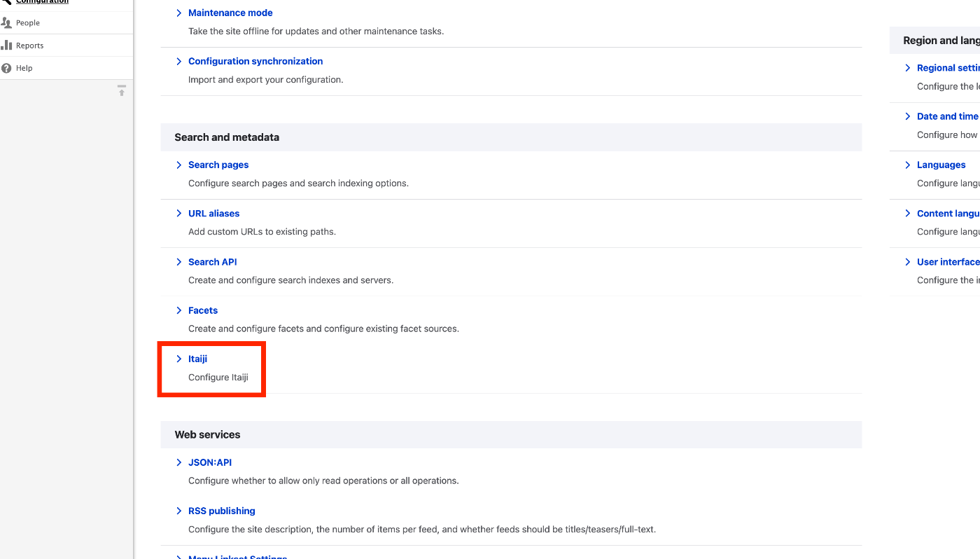Open the RSS publishing link
Image resolution: width=980 pixels, height=559 pixels.
pos(221,511)
